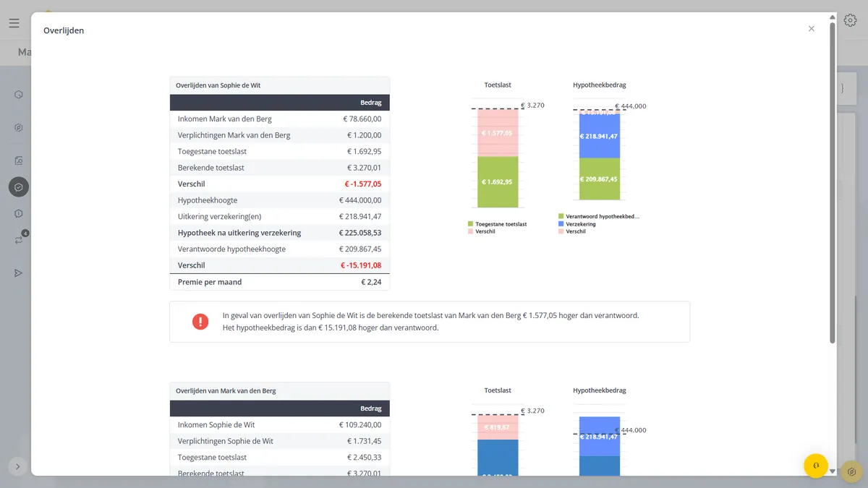Open the hamburger menu
The height and width of the screenshot is (488, 868).
coord(14,23)
